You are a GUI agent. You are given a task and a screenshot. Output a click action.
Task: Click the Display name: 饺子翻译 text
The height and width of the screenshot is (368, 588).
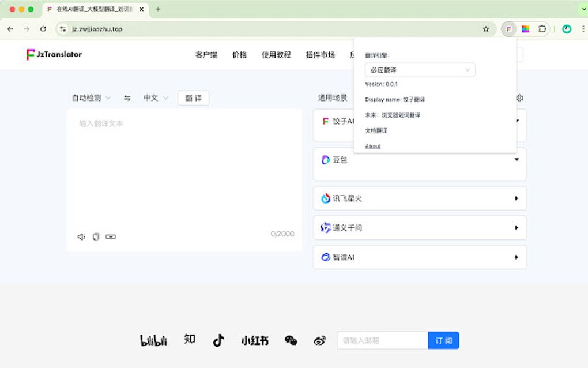(395, 99)
